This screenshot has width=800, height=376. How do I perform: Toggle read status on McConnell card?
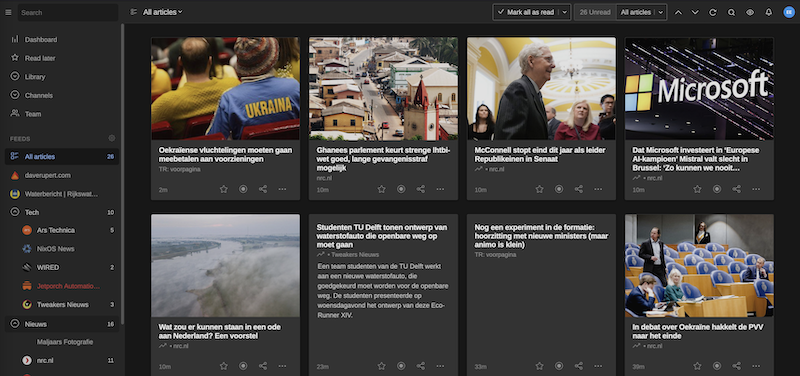tap(559, 189)
